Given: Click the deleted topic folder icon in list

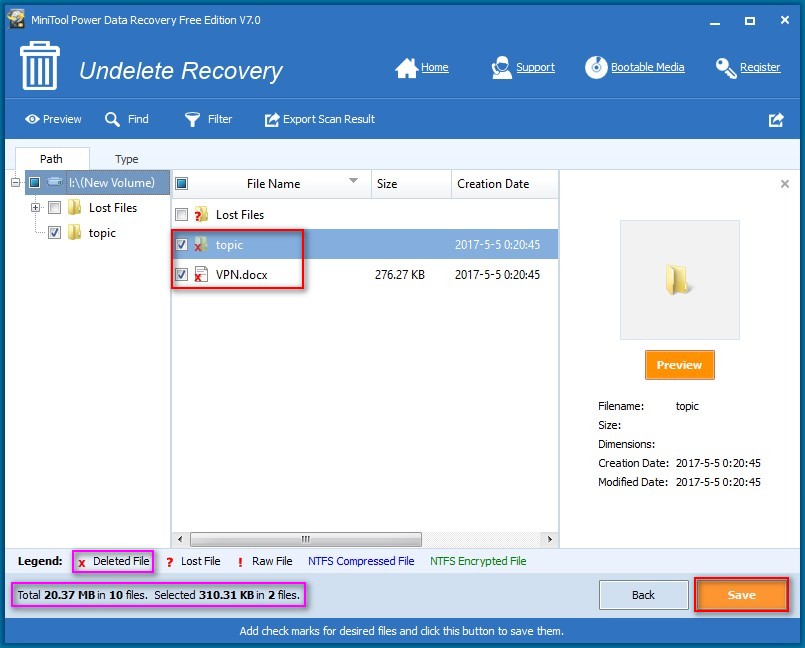Looking at the screenshot, I should (x=201, y=244).
